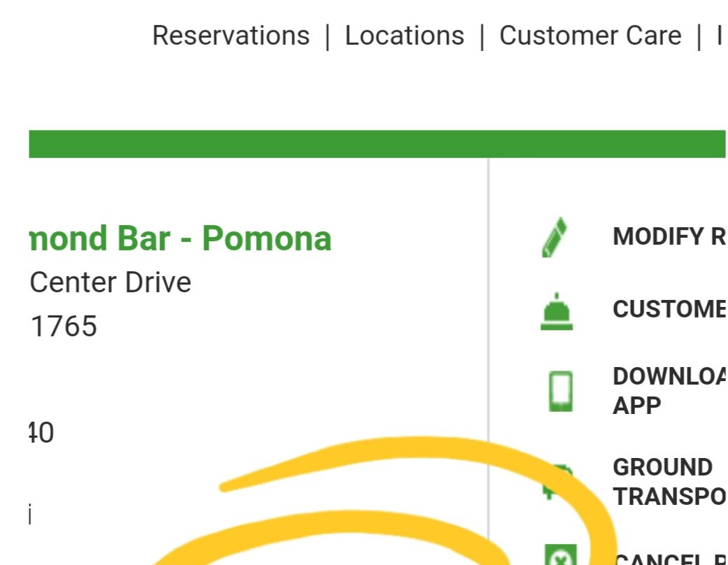Image resolution: width=728 pixels, height=565 pixels.
Task: Go to the Locations menu item
Action: coord(404,36)
